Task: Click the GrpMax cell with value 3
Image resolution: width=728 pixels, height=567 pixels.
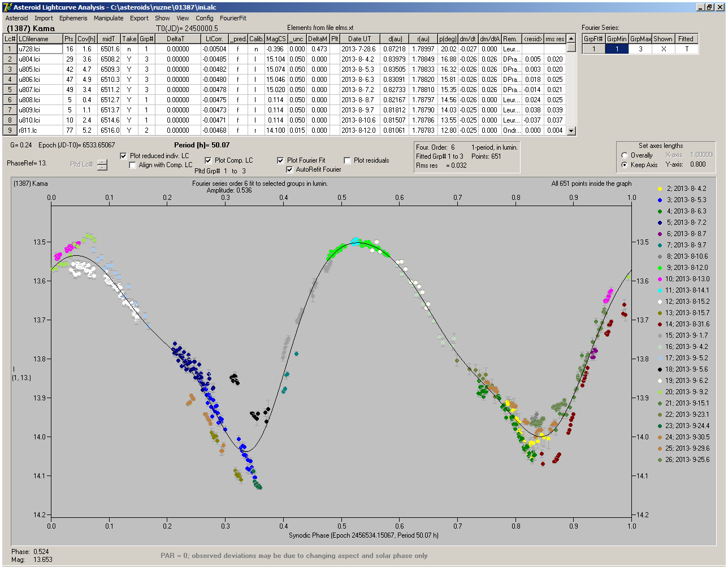Action: 640,49
